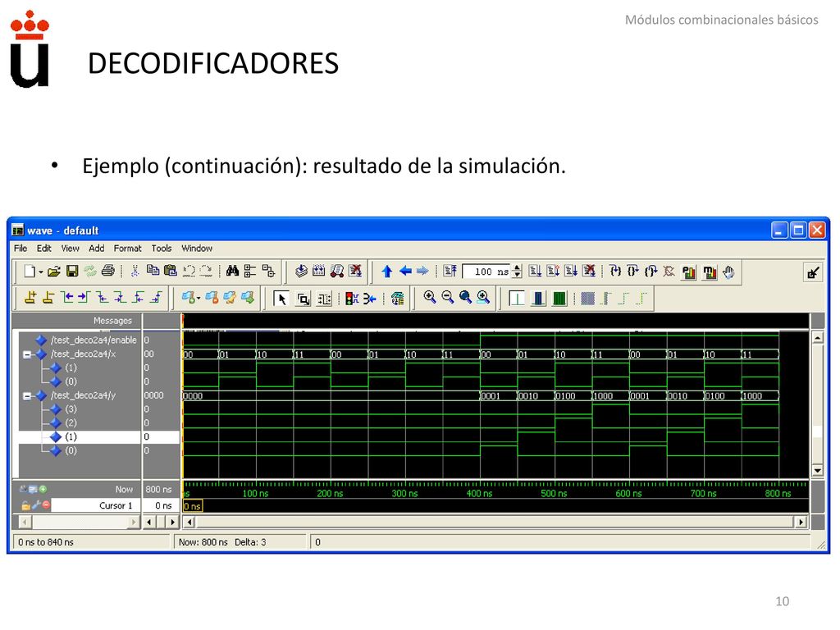Click the Memory profiling icon
The height and width of the screenshot is (630, 840).
(x=710, y=272)
